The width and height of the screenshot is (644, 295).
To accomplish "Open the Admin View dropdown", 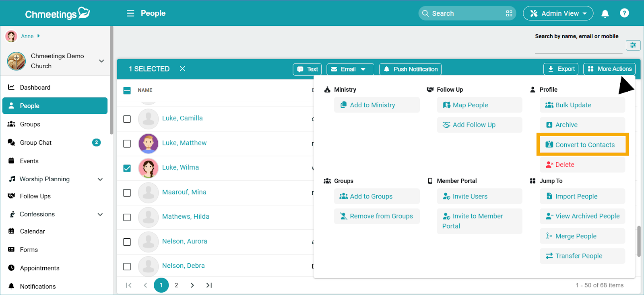I will tap(558, 13).
